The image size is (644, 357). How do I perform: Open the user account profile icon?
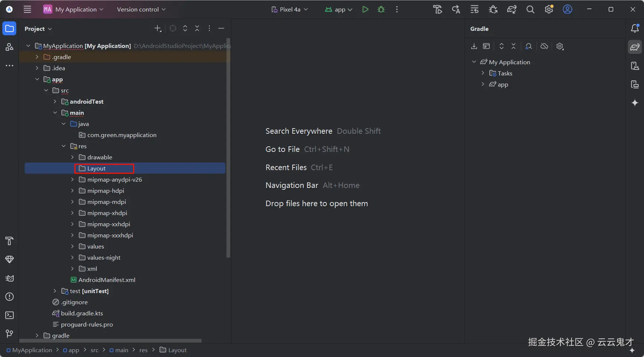pyautogui.click(x=567, y=9)
